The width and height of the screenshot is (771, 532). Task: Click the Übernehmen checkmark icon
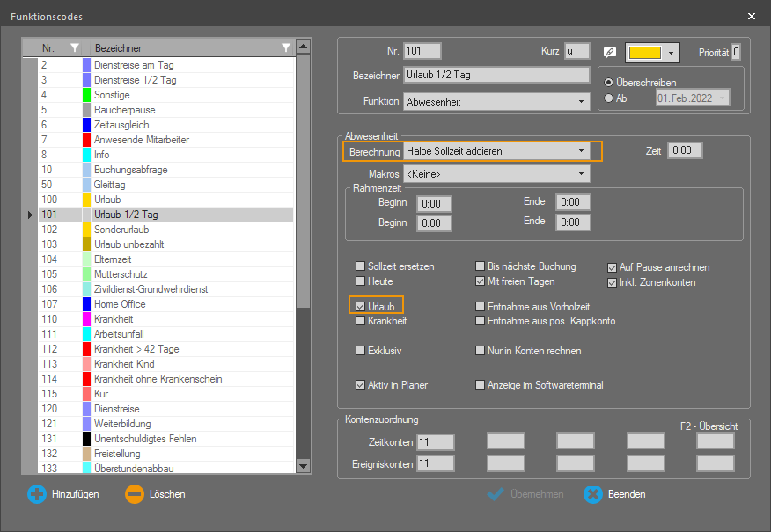(496, 494)
